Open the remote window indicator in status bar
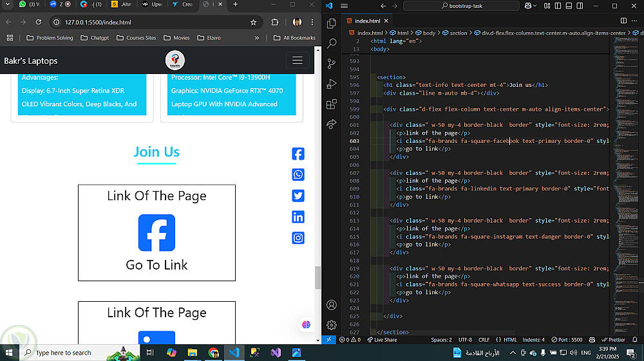Screen dimensions: 644x361 pyautogui.click(x=328, y=340)
